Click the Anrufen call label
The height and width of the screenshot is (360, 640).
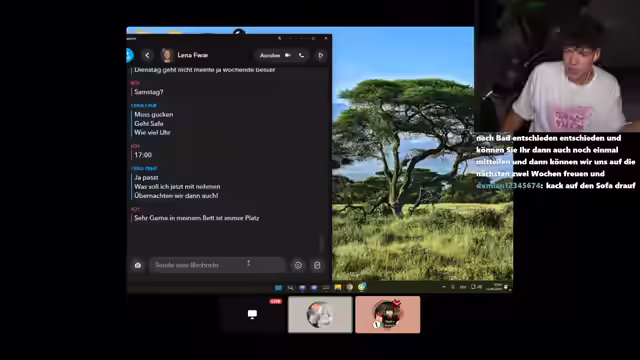click(x=270, y=55)
